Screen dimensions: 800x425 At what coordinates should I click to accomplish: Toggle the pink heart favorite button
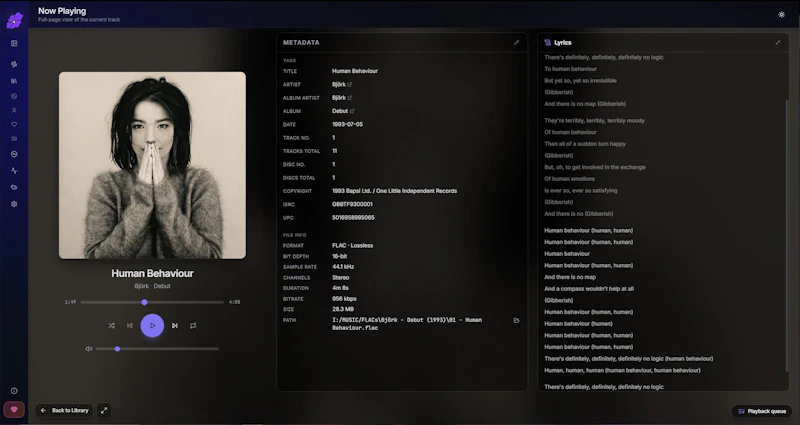coord(14,410)
